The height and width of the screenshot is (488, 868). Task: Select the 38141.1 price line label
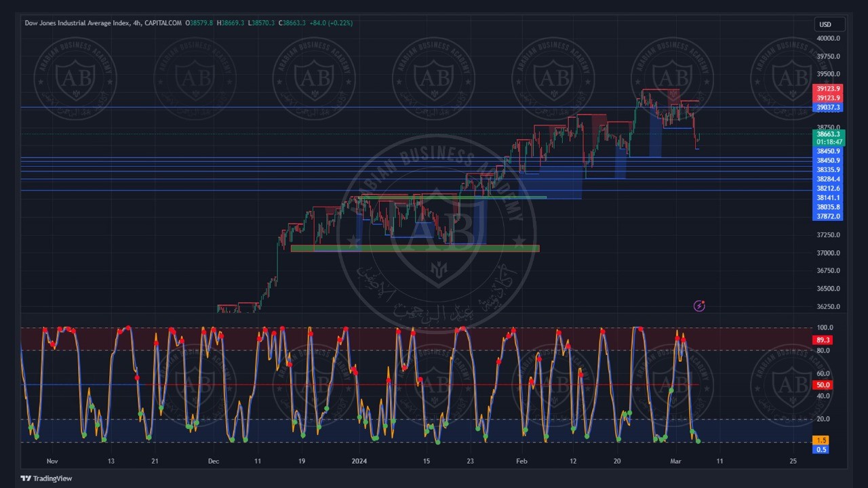pyautogui.click(x=828, y=198)
